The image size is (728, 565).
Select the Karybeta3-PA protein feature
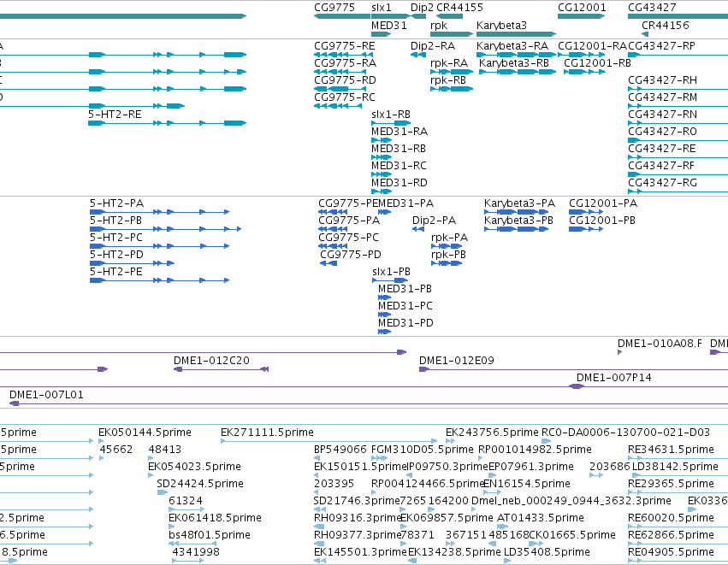(x=517, y=212)
